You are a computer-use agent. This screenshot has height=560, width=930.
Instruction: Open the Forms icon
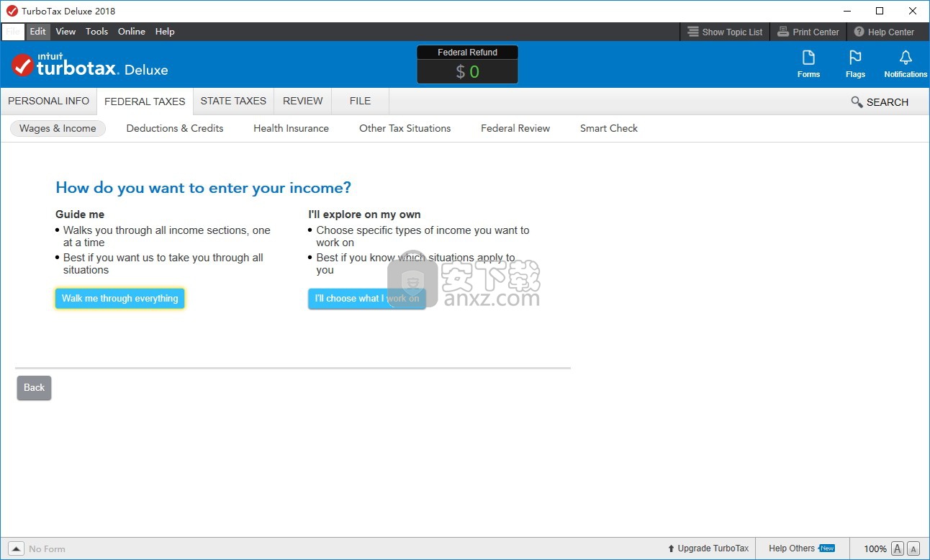click(x=808, y=65)
